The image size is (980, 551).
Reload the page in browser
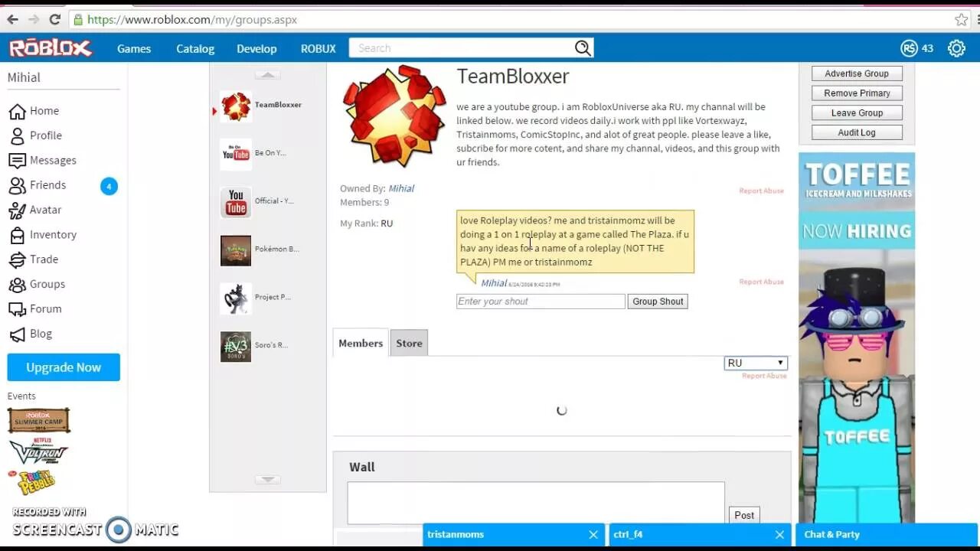[x=54, y=19]
